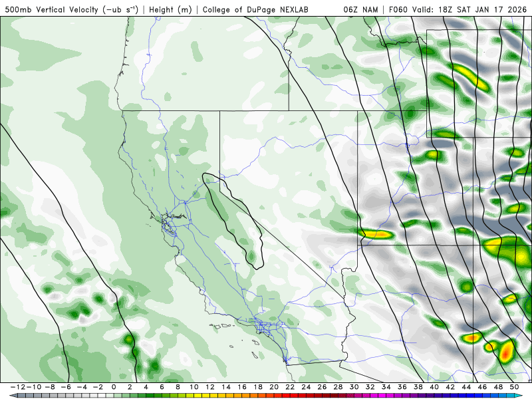Click the 28 label on the color scale

pyautogui.click(x=338, y=387)
